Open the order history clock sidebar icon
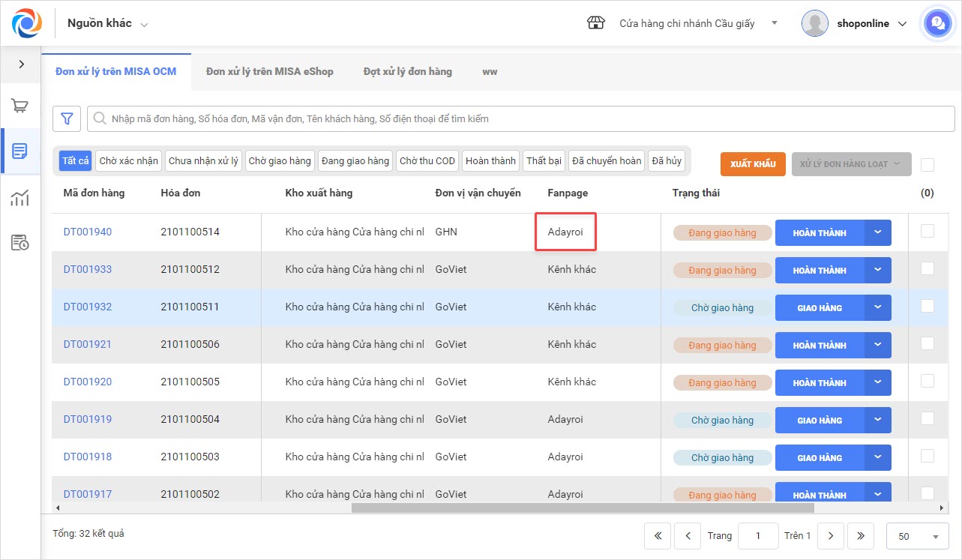The width and height of the screenshot is (962, 560). tap(20, 242)
